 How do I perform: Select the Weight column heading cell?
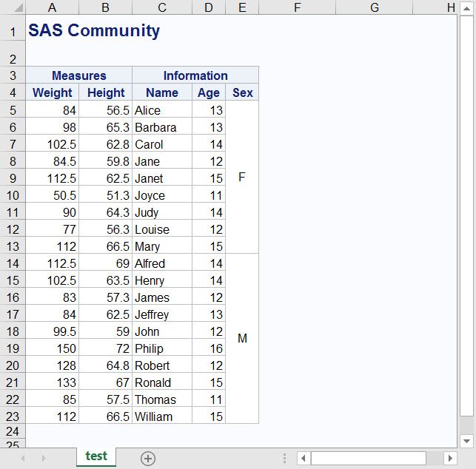pyautogui.click(x=53, y=92)
